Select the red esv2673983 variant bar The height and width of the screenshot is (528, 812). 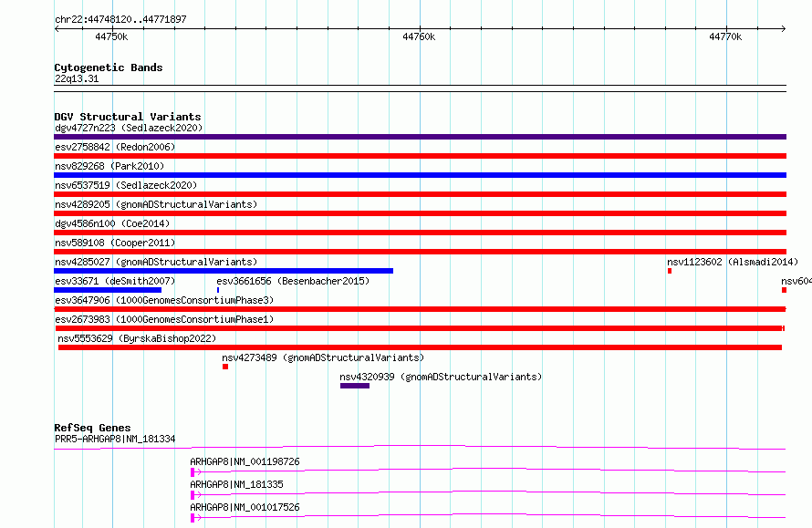pos(420,328)
